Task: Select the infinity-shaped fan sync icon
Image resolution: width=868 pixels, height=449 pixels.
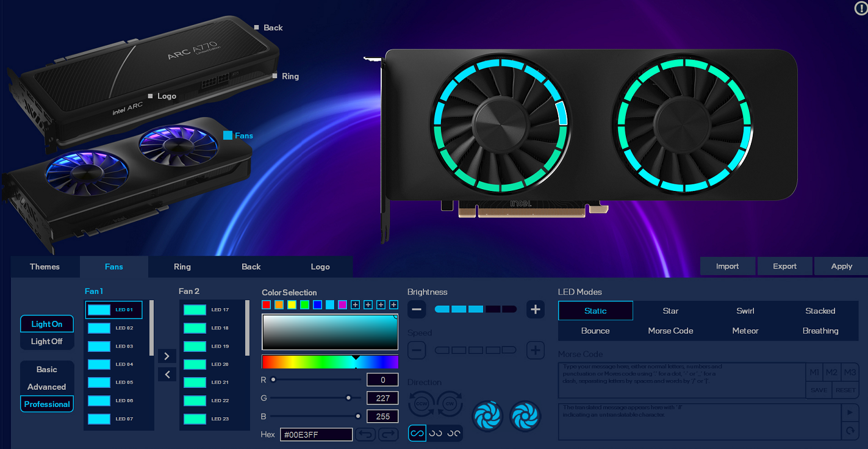Action: pos(417,433)
